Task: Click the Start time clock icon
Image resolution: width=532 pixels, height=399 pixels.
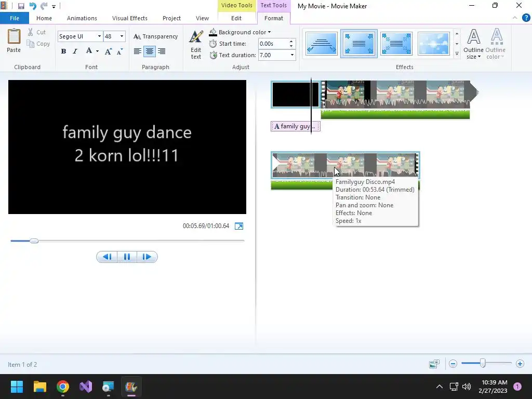Action: [x=213, y=44]
